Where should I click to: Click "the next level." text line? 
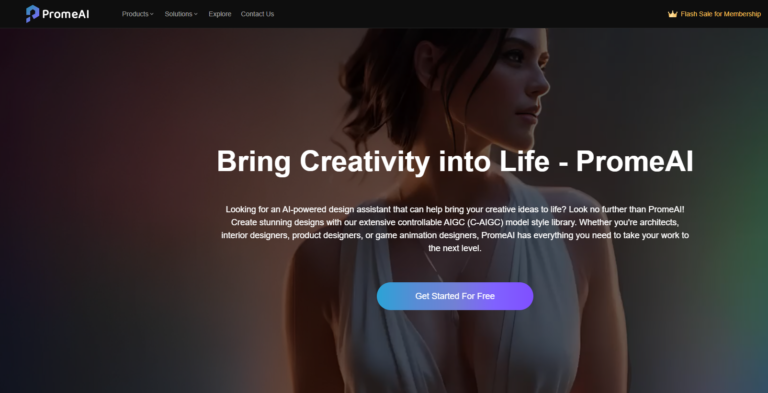[x=455, y=248]
